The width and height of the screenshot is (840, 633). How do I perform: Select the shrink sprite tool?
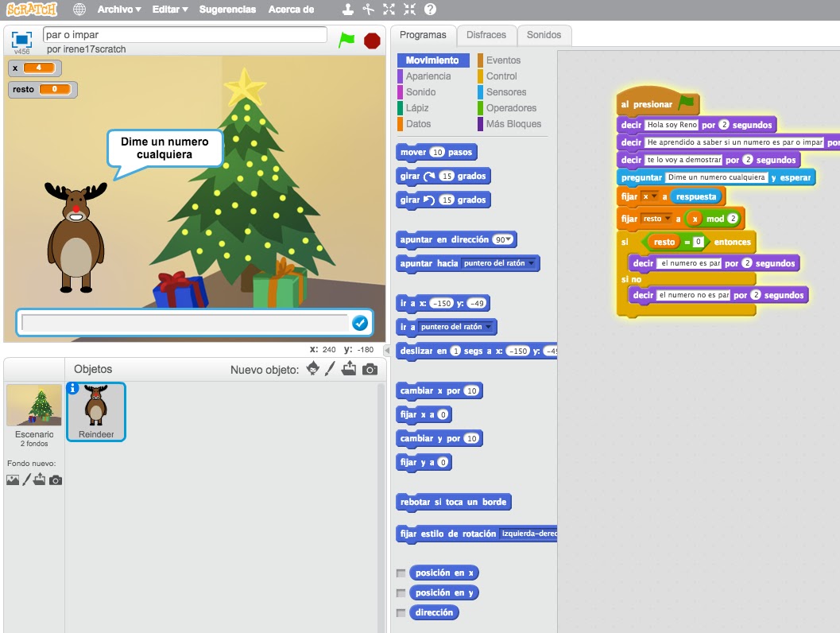coord(409,10)
